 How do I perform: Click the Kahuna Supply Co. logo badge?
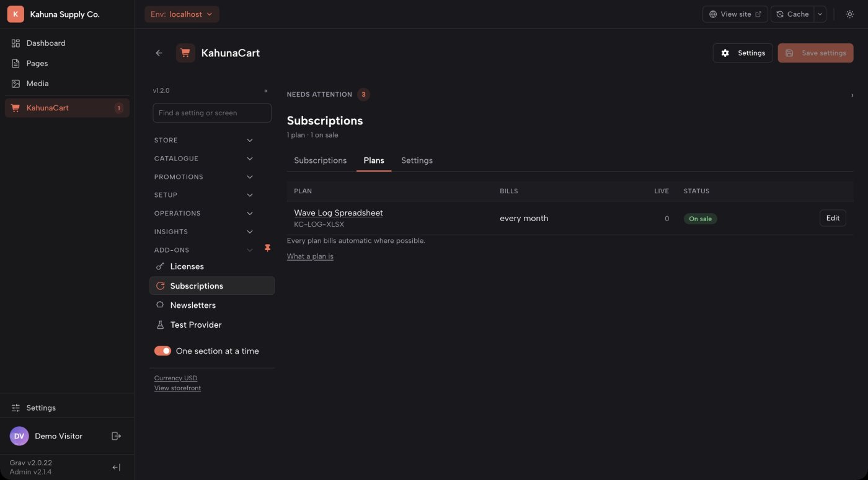15,14
